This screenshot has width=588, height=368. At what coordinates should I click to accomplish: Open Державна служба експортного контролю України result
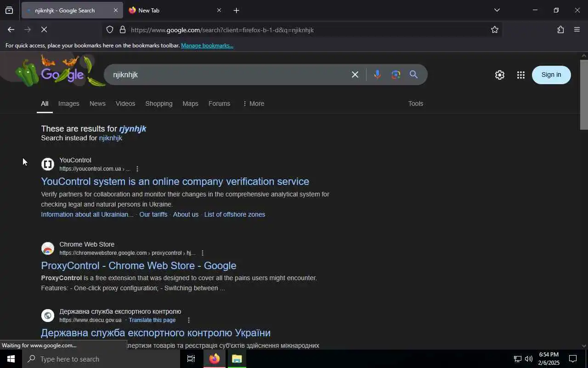156,333
